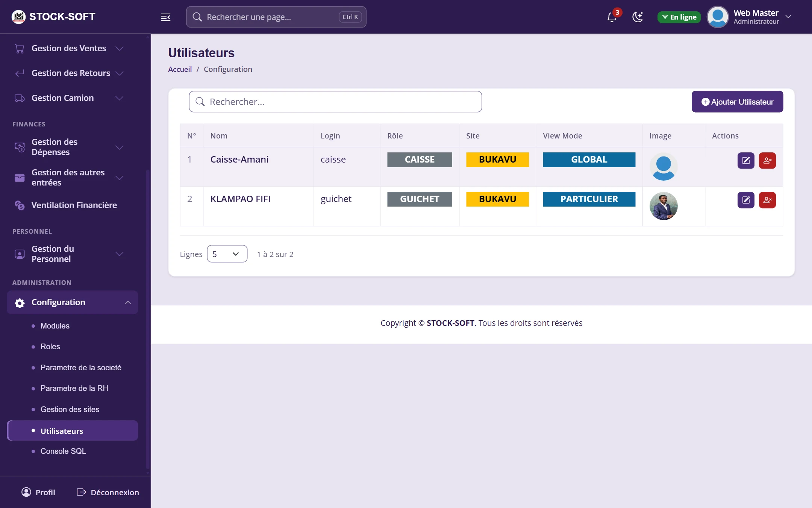Screen dimensions: 812x508
Task: Go to Console SQL submenu item
Action: pyautogui.click(x=63, y=451)
